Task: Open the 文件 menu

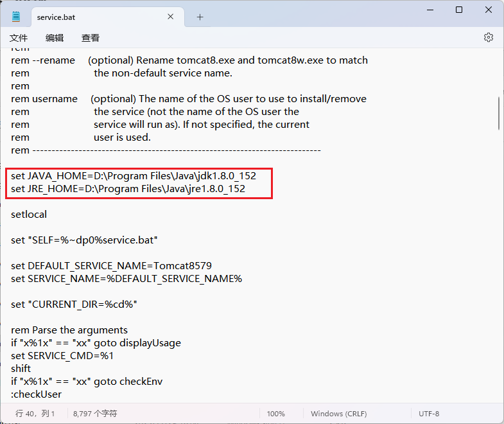Action: point(19,38)
